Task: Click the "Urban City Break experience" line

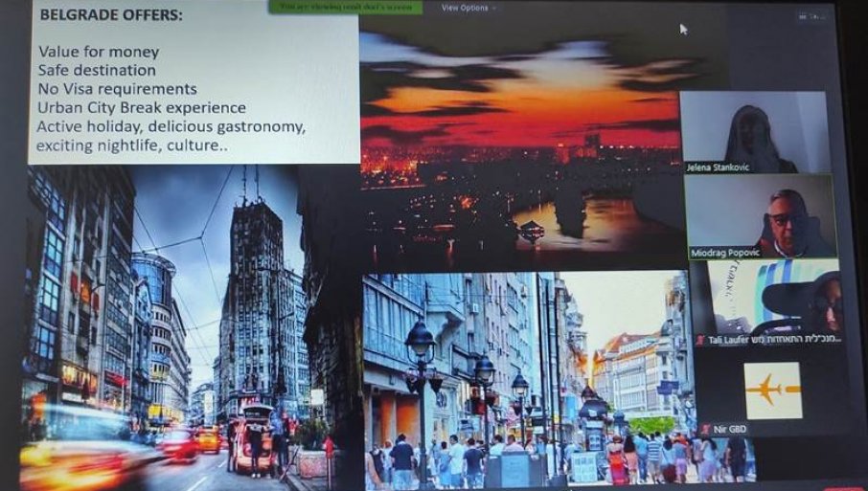Action: (142, 107)
